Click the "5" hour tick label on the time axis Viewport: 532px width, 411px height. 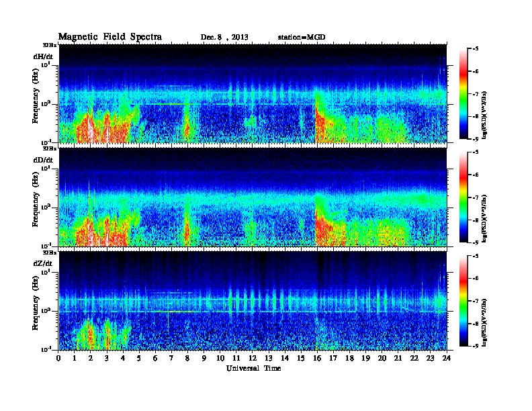139,358
